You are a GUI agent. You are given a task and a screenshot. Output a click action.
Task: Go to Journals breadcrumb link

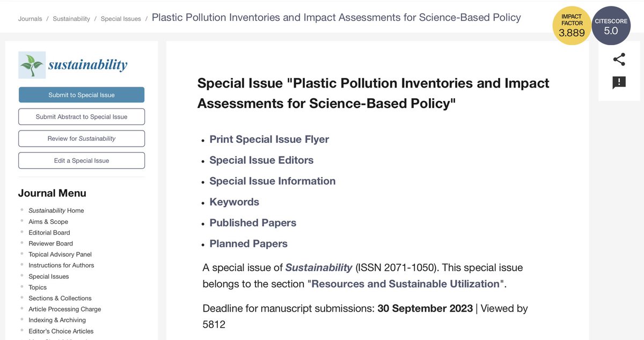(x=30, y=19)
